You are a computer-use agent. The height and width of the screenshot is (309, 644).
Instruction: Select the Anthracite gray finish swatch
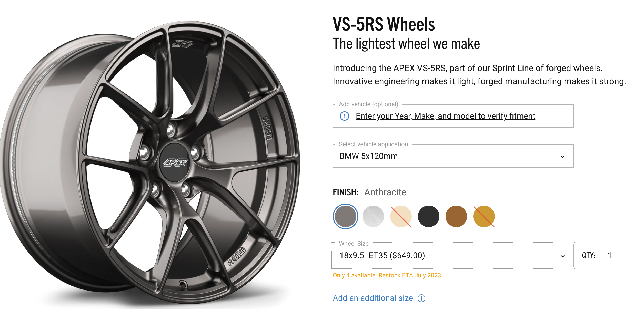(345, 216)
